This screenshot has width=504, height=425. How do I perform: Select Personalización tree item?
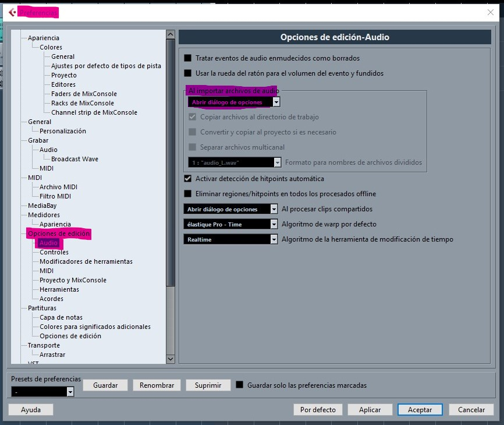[63, 131]
